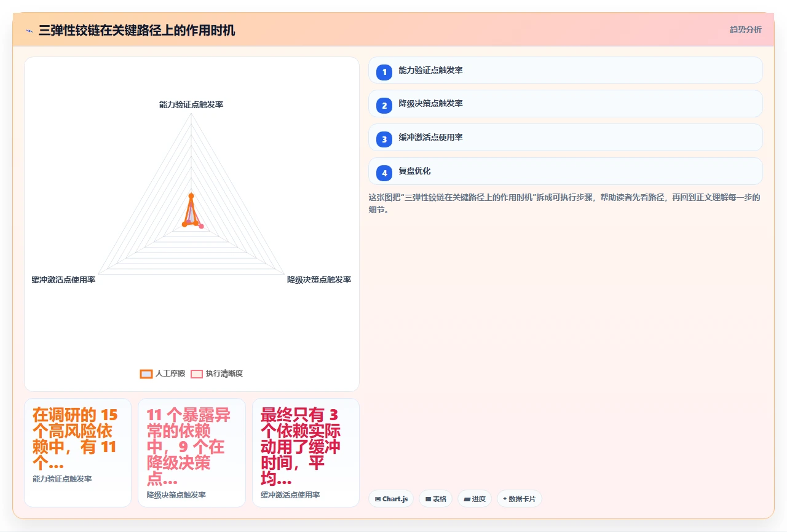Screen dimensions: 787x532
Task: Click caption 能力验证点触发率 under orange card
Action: tap(62, 479)
